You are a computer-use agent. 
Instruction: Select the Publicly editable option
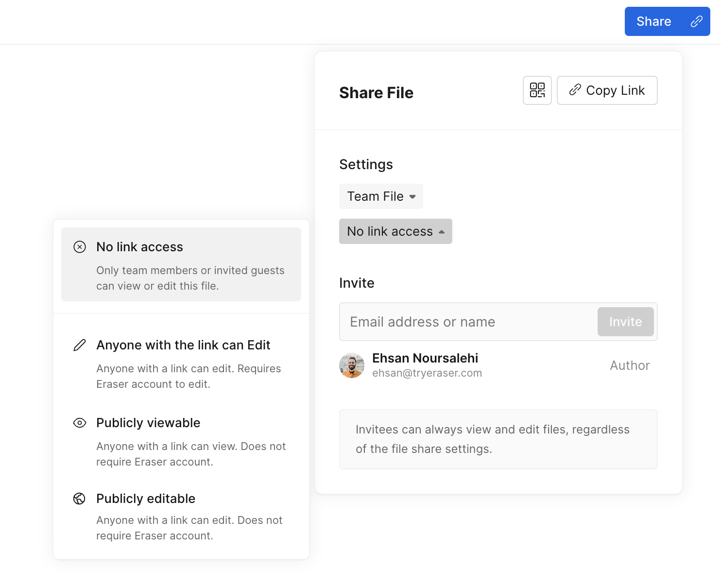point(181,516)
